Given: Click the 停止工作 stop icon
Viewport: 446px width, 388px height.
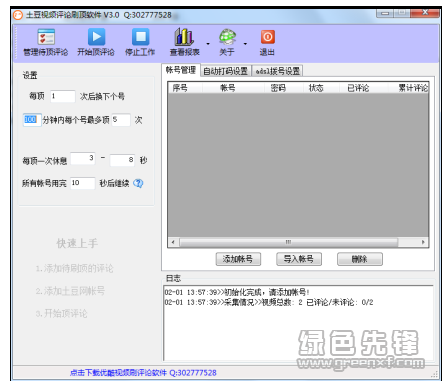Looking at the screenshot, I should pos(140,37).
